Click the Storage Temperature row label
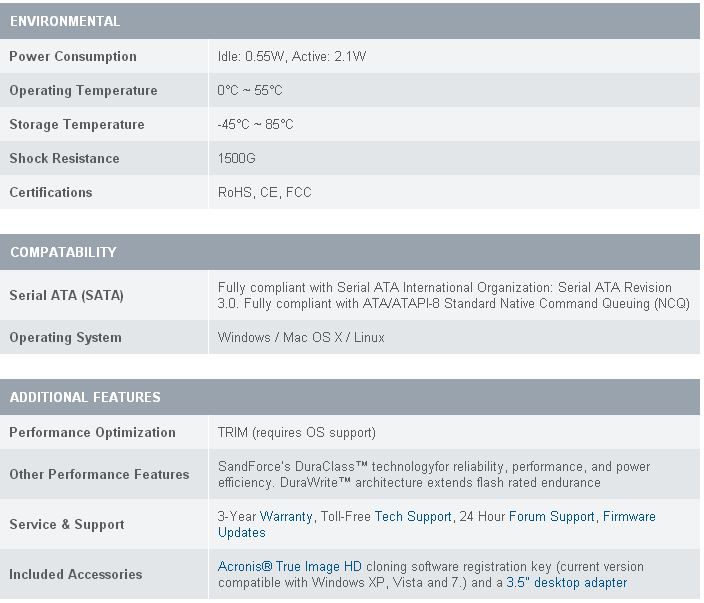 point(77,125)
